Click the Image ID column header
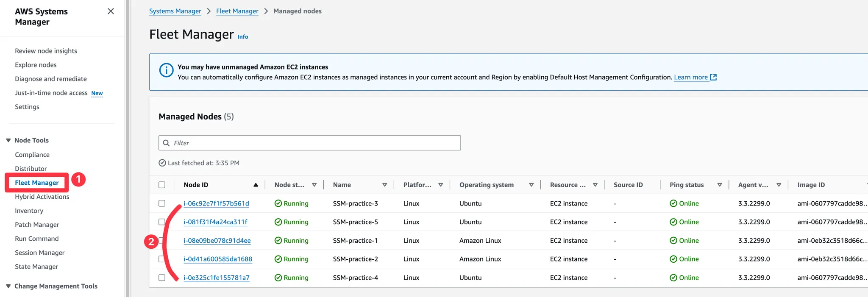Image resolution: width=868 pixels, height=297 pixels. 811,185
